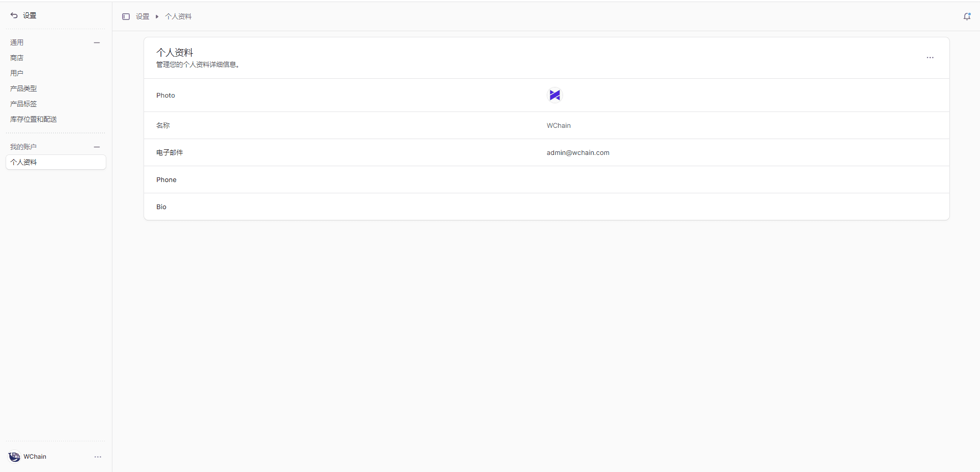Click the WChain name value in profile
The width and height of the screenshot is (980, 472).
(x=558, y=125)
